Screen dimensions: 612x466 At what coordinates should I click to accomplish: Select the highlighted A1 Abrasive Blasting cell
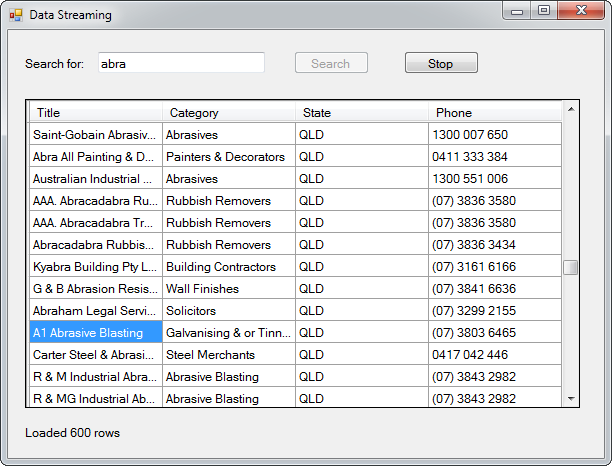coord(96,333)
